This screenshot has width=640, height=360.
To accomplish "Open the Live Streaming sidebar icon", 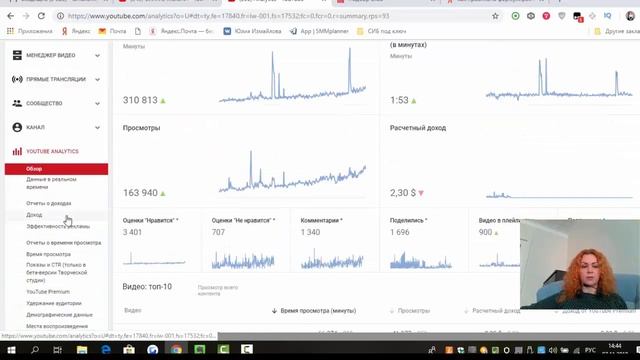I will [x=17, y=79].
